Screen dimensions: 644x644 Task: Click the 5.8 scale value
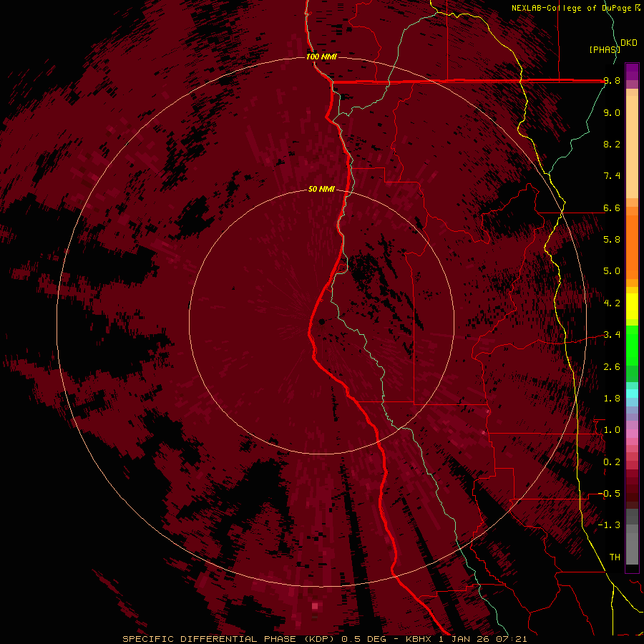612,240
